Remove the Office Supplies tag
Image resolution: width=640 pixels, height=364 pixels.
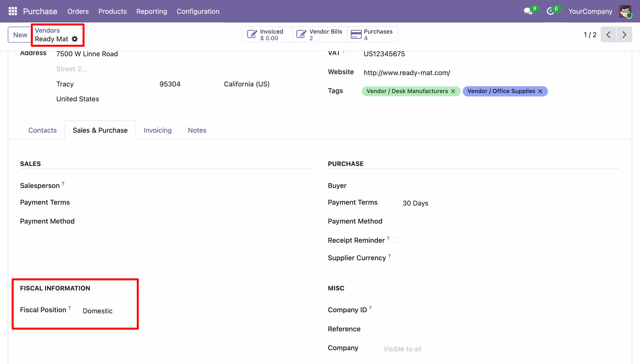[540, 91]
